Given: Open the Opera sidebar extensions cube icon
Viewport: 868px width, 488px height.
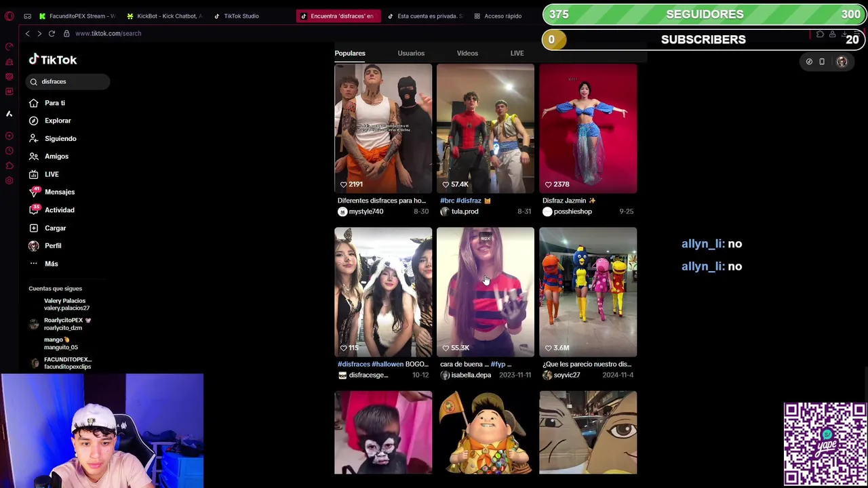Looking at the screenshot, I should tap(9, 165).
